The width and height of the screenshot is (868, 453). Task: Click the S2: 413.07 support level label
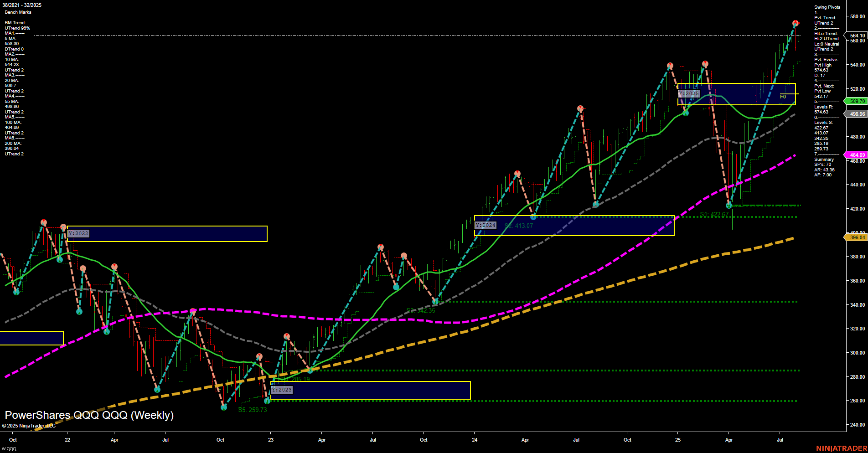click(x=520, y=224)
